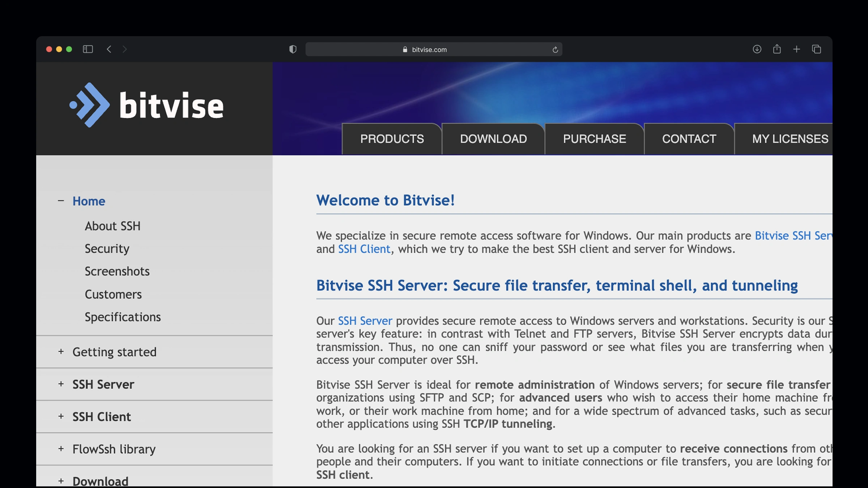The width and height of the screenshot is (868, 488).
Task: Go forward with the right arrow button
Action: pyautogui.click(x=125, y=49)
